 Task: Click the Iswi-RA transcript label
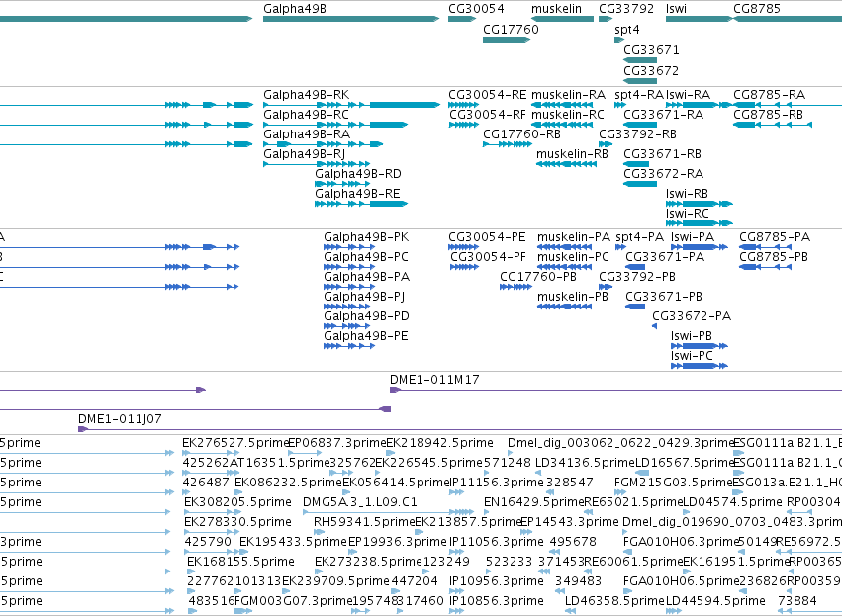pyautogui.click(x=688, y=95)
